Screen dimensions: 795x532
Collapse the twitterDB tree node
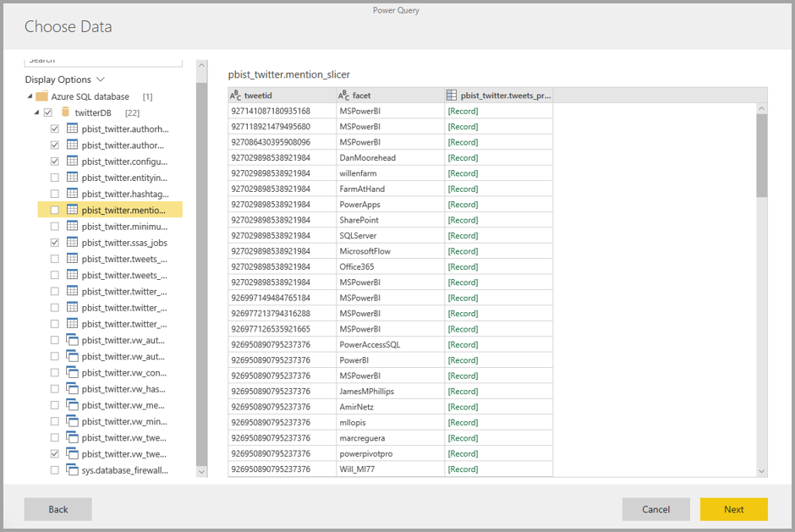tap(37, 113)
